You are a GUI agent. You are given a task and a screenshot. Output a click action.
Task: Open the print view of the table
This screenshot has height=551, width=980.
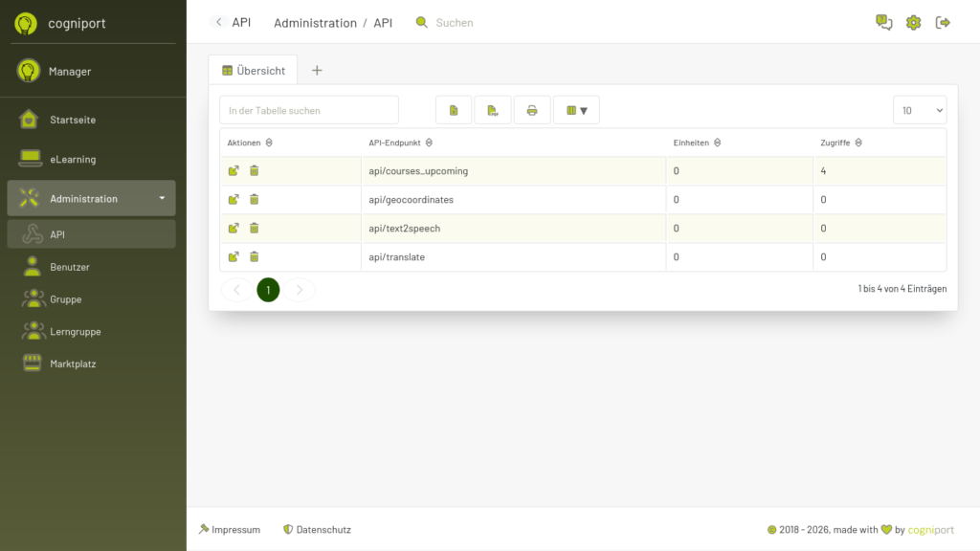pyautogui.click(x=532, y=109)
